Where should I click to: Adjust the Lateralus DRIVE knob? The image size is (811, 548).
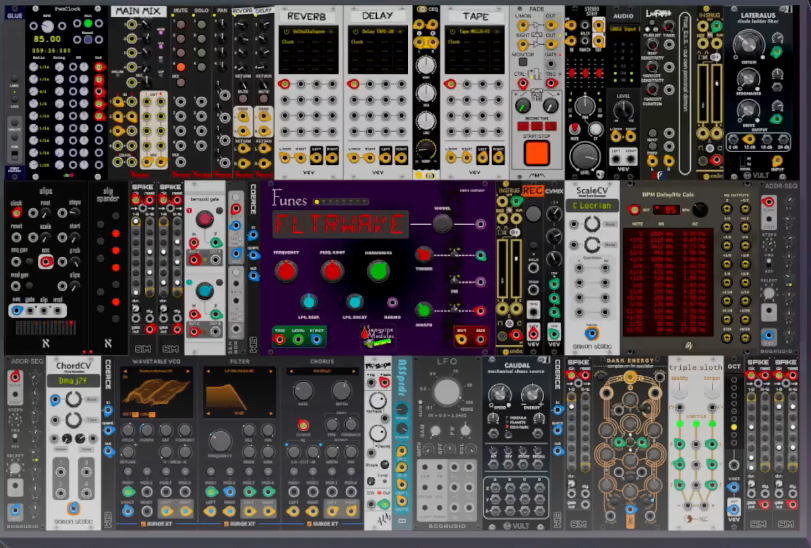[x=748, y=110]
